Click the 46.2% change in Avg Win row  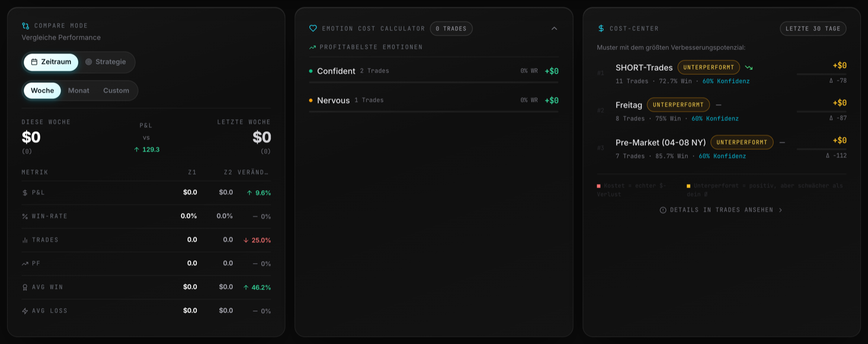tap(257, 288)
